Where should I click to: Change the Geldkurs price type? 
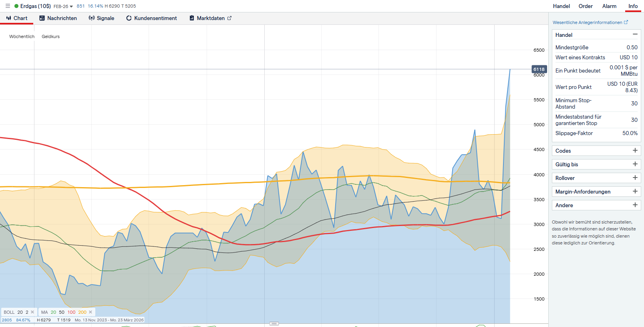(x=50, y=36)
